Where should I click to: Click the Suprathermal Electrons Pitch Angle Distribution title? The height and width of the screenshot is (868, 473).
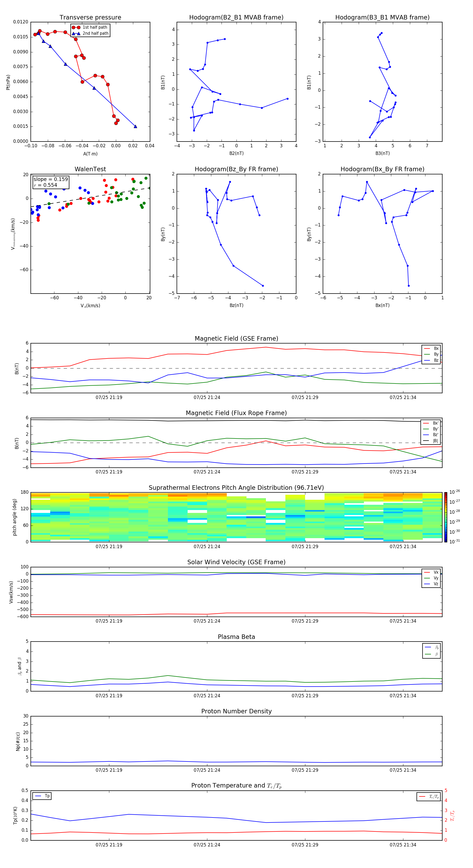tap(236, 488)
